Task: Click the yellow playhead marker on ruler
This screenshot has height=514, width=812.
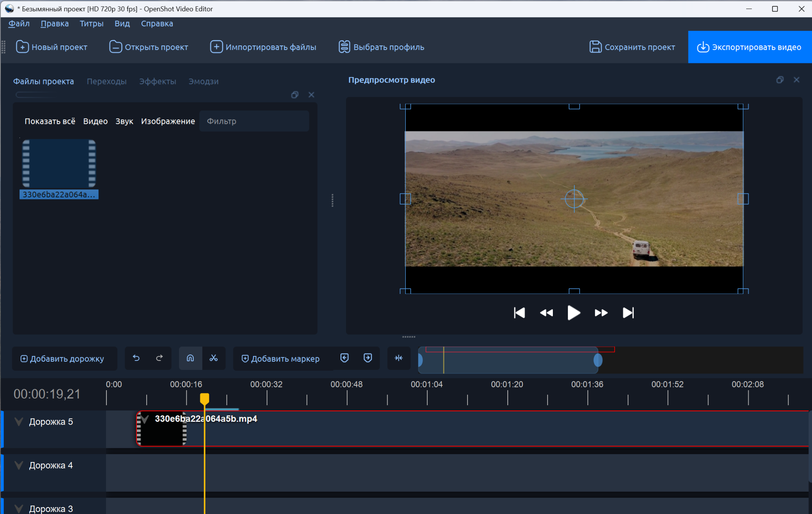Action: click(x=205, y=399)
